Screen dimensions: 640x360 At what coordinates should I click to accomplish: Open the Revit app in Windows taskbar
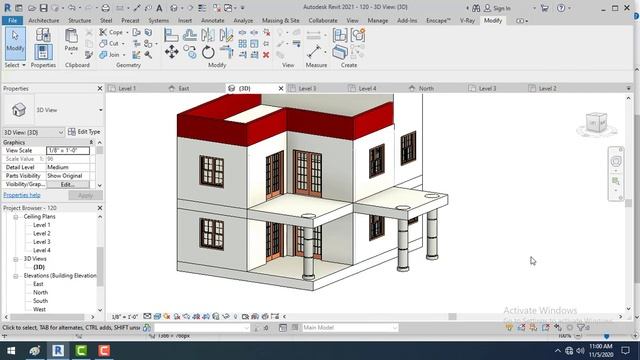tap(58, 351)
